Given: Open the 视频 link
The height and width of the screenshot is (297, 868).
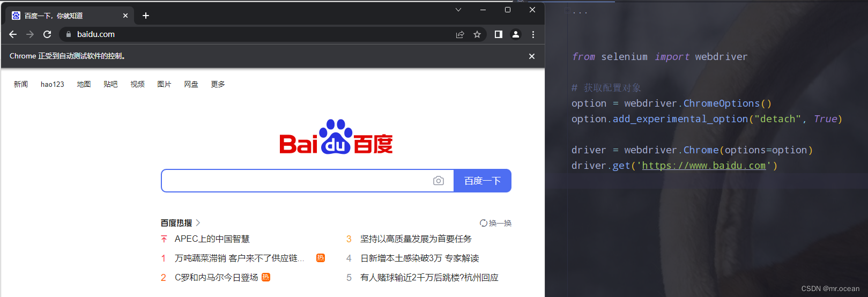Looking at the screenshot, I should point(137,84).
